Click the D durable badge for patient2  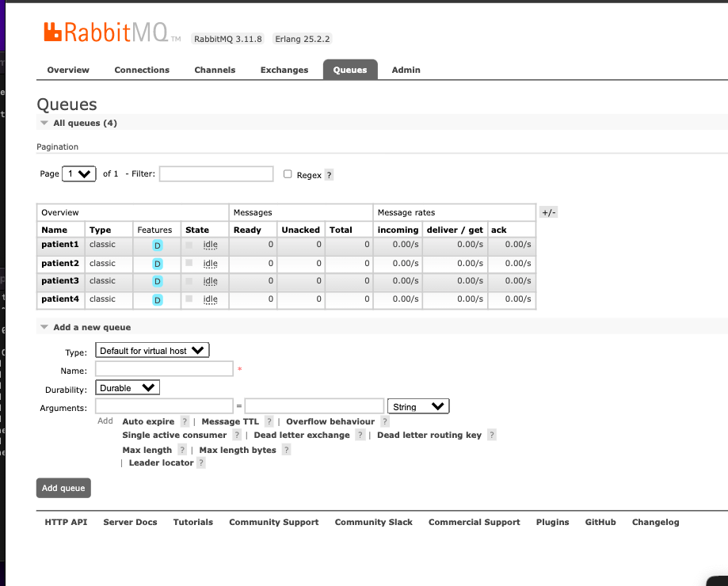pos(158,264)
